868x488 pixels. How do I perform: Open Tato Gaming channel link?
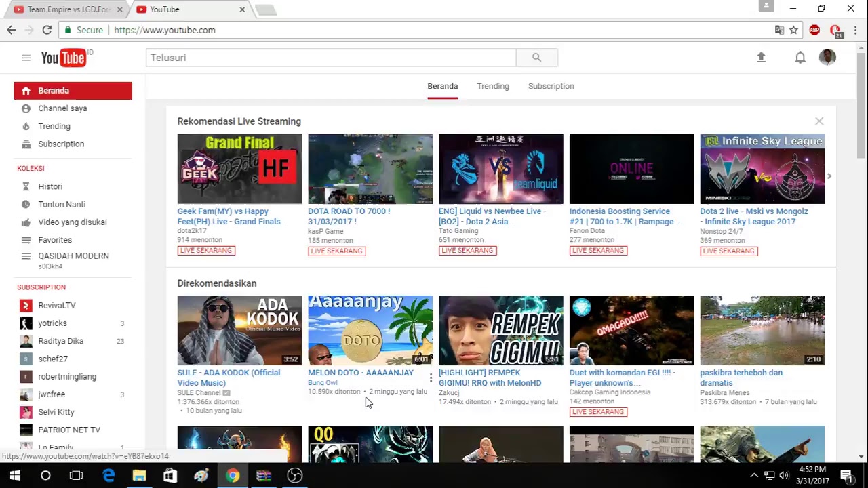click(x=458, y=231)
